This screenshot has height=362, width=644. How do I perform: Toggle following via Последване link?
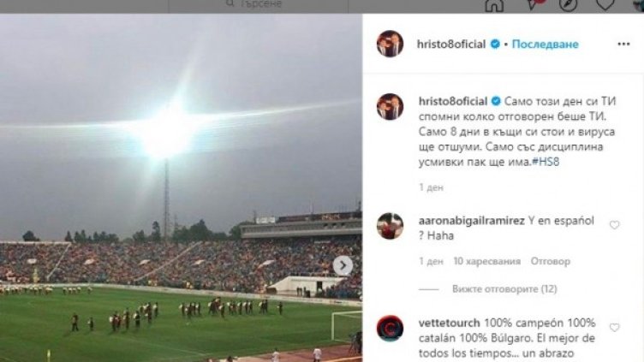click(x=545, y=44)
